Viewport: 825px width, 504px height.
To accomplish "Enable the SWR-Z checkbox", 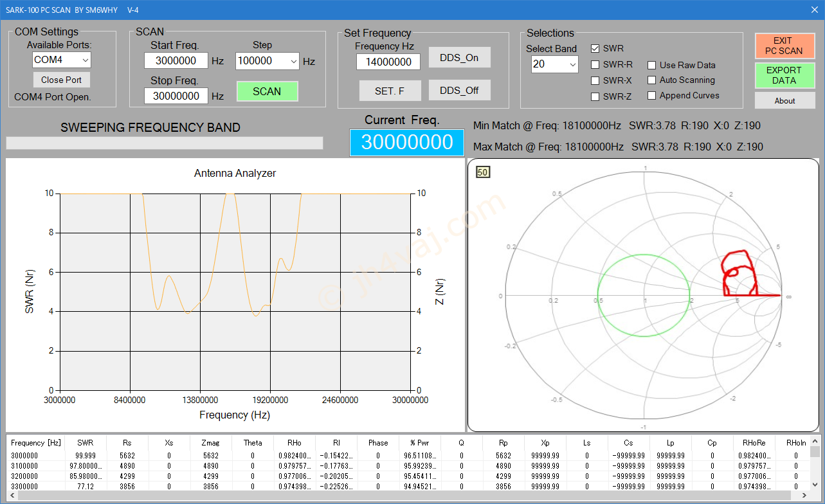I will point(595,97).
